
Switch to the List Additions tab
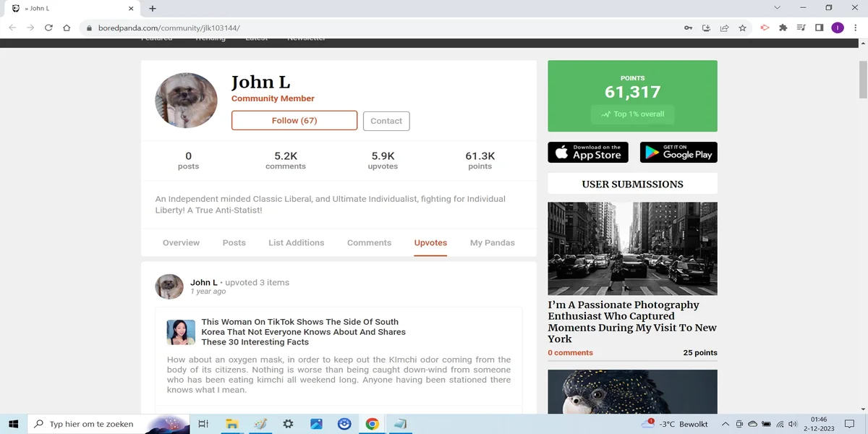tap(296, 243)
